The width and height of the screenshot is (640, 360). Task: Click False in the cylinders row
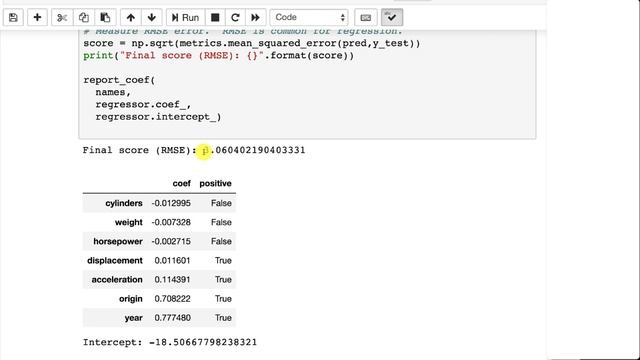click(x=221, y=203)
